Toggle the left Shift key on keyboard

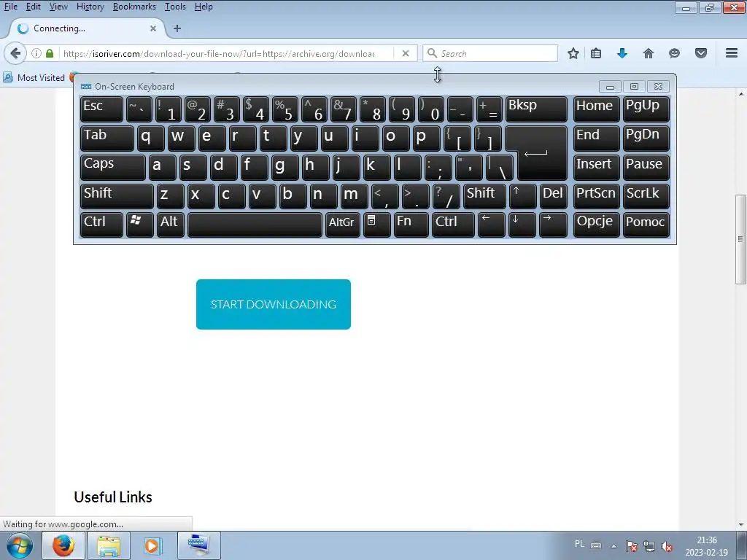pyautogui.click(x=117, y=196)
